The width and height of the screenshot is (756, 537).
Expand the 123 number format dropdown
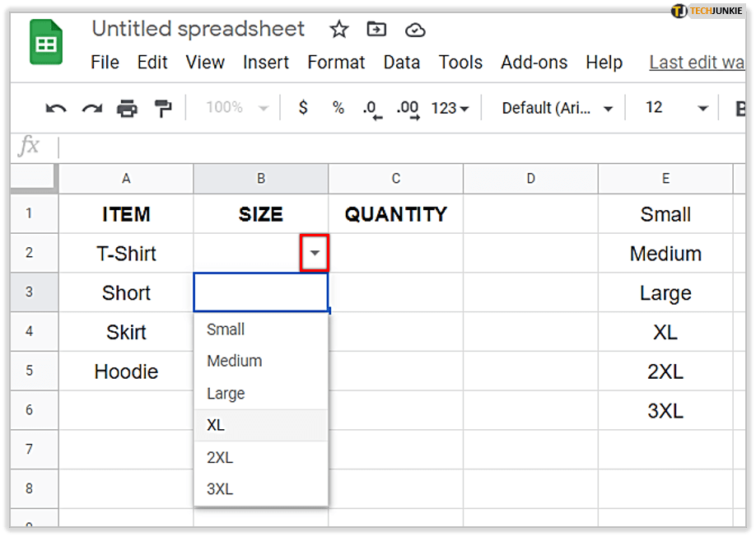pos(450,108)
